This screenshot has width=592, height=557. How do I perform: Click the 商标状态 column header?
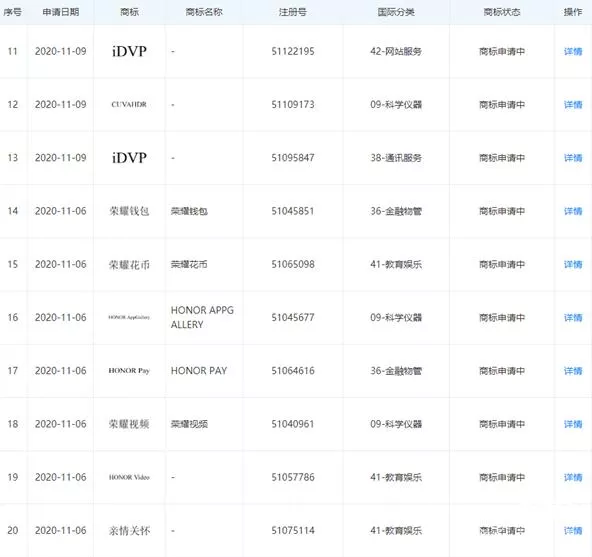coord(502,12)
